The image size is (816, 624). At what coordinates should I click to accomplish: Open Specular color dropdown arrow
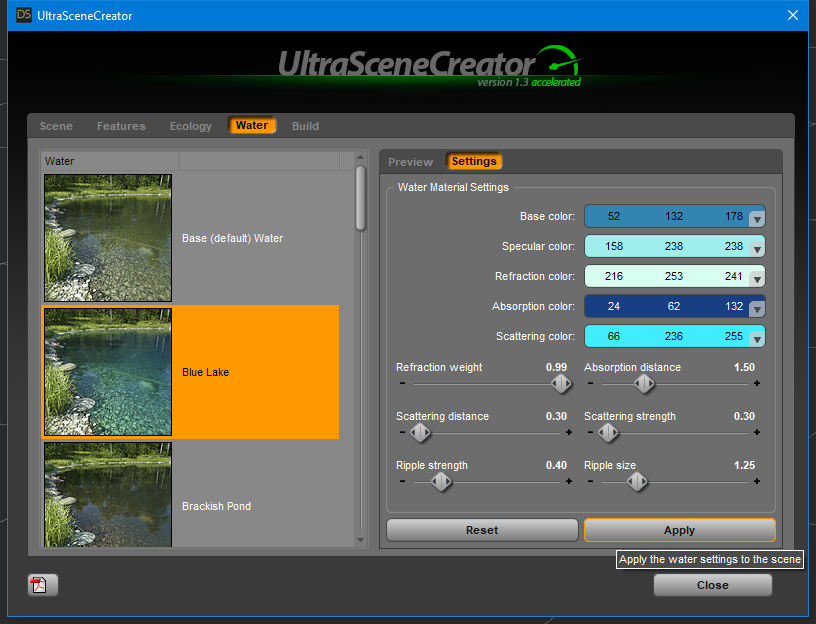757,249
